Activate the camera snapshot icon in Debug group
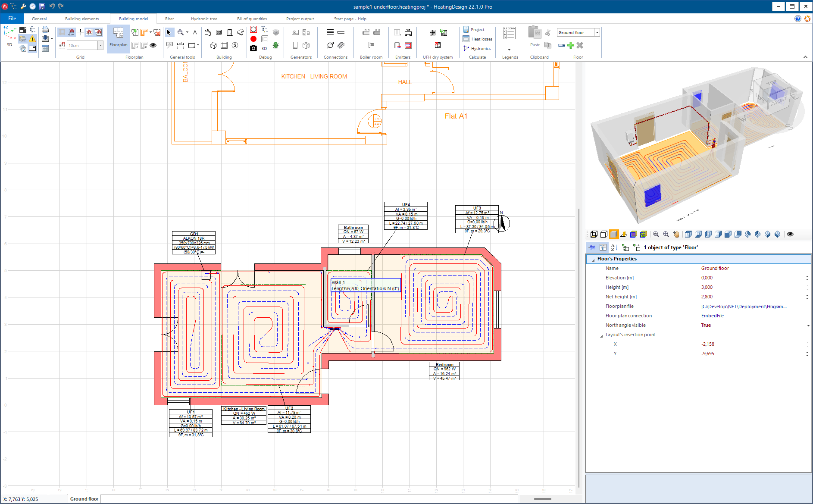 [253, 48]
